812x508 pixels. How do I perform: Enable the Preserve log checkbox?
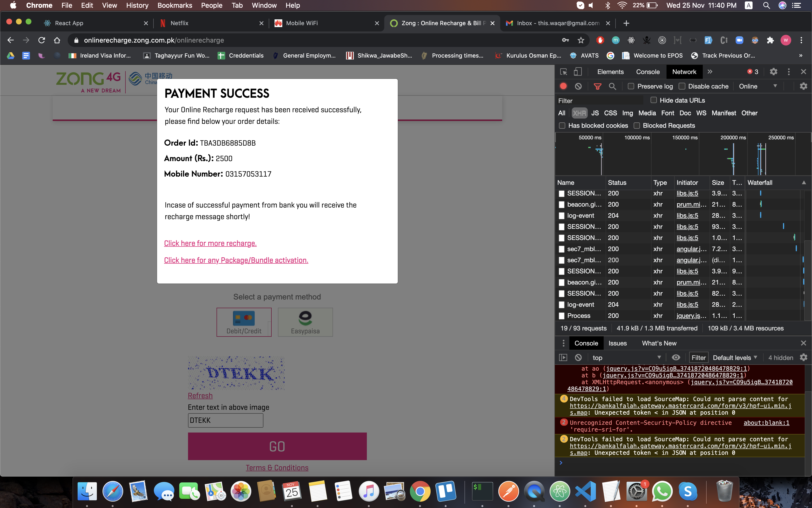[x=631, y=86]
